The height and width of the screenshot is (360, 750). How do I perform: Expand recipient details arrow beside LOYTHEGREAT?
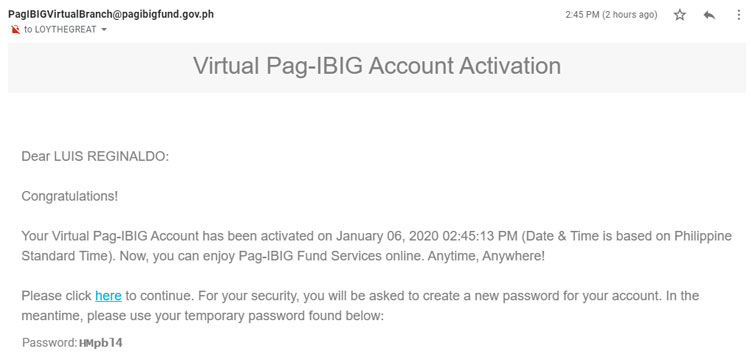[x=104, y=30]
